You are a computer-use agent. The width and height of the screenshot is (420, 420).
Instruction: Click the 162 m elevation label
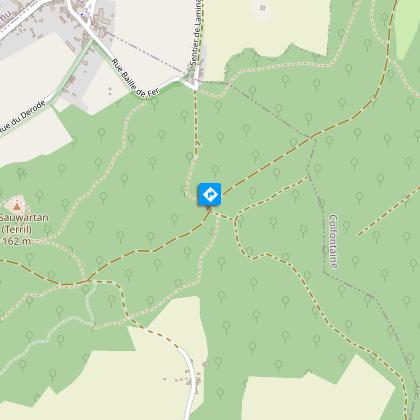17,241
